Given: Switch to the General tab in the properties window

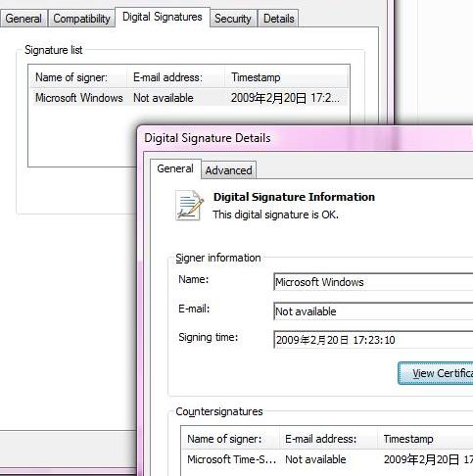Looking at the screenshot, I should (x=24, y=19).
